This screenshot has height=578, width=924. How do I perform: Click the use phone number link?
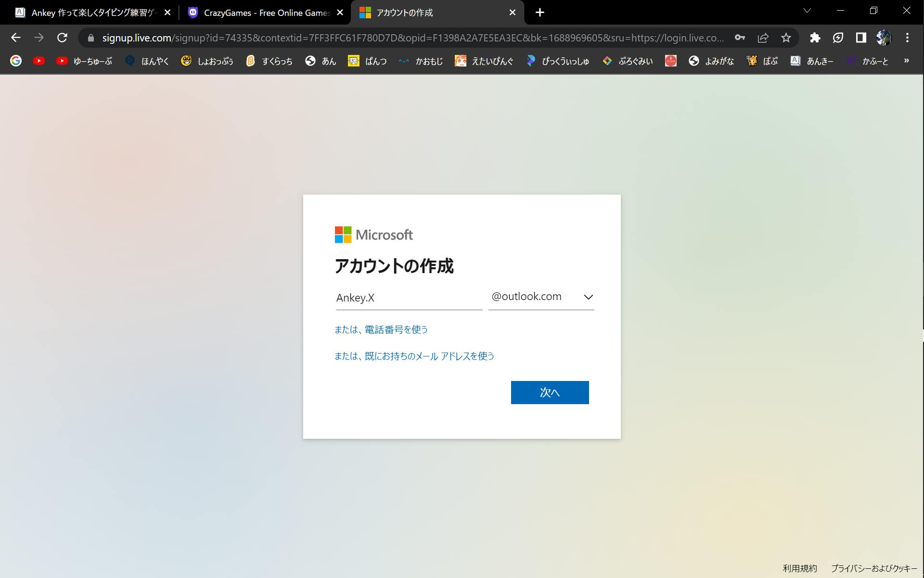click(381, 329)
